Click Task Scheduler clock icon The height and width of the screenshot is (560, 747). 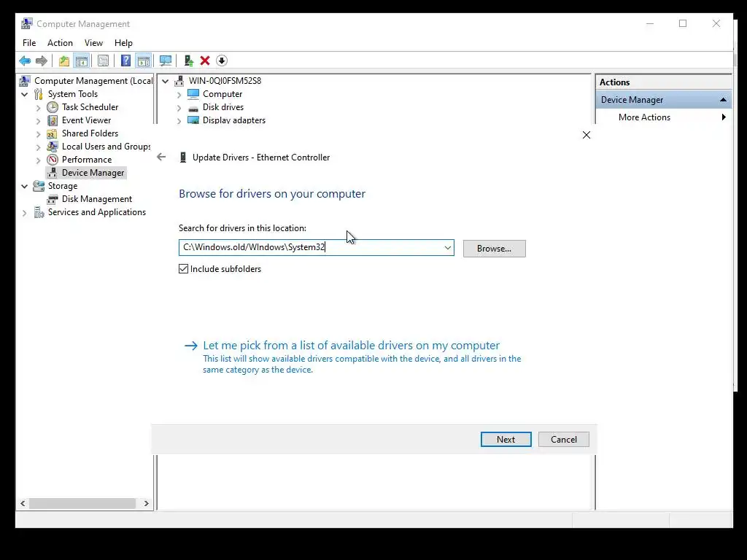(53, 107)
